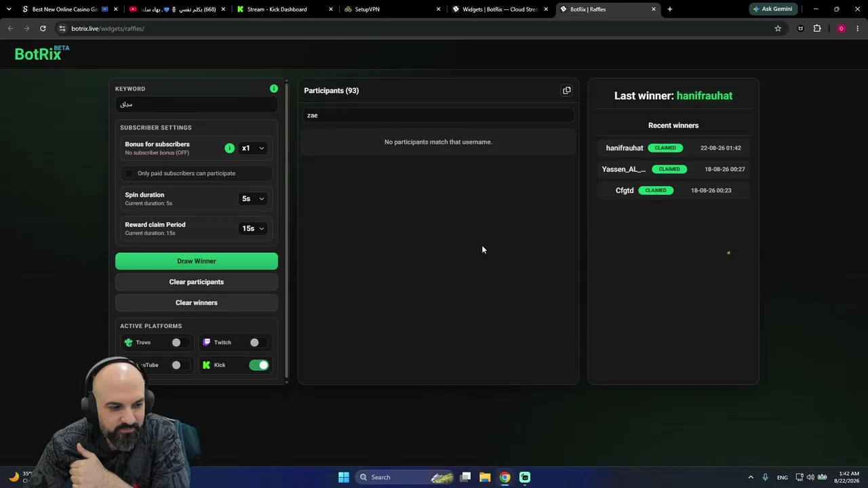The image size is (868, 488).
Task: Bookmark this page with the star icon
Action: click(x=778, y=28)
